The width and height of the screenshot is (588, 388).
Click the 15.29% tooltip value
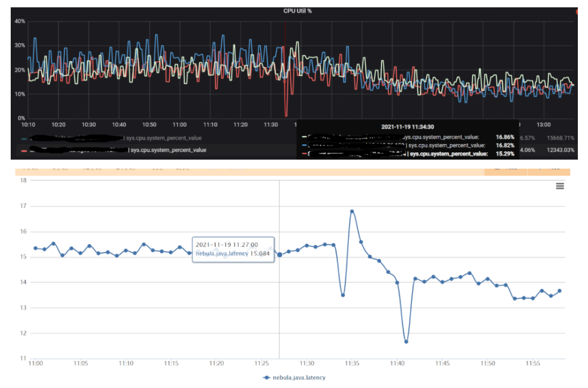pyautogui.click(x=504, y=154)
